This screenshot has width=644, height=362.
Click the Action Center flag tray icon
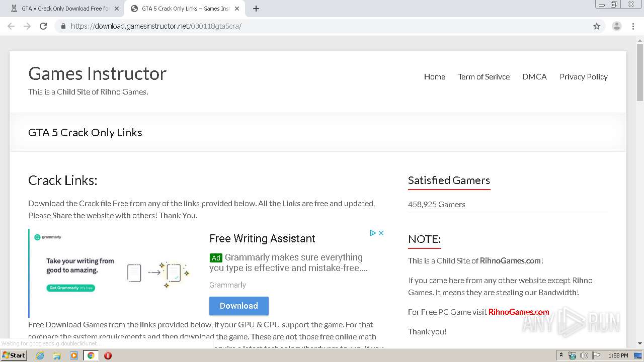(595, 355)
